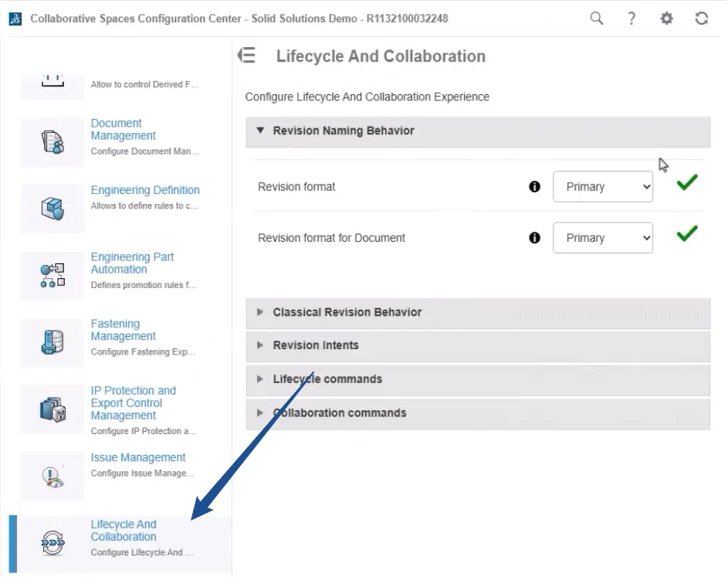The height and width of the screenshot is (577, 728).
Task: Apply Revision format for Document green checkmark
Action: click(687, 233)
